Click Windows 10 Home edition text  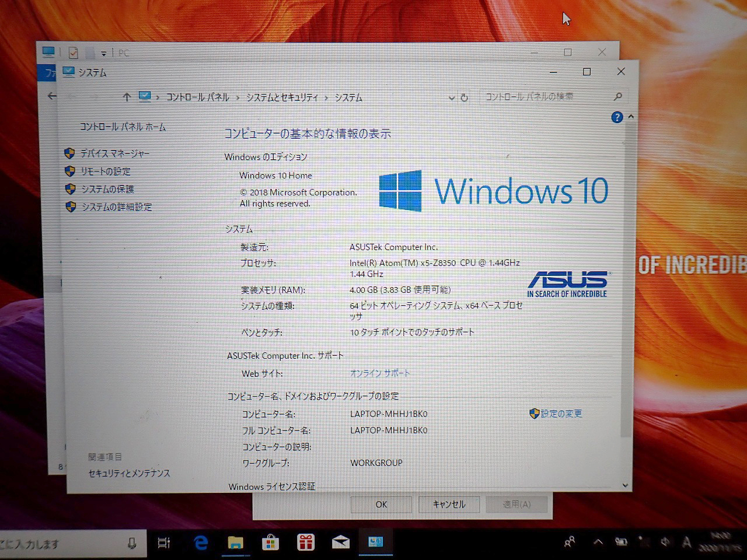coord(275,176)
